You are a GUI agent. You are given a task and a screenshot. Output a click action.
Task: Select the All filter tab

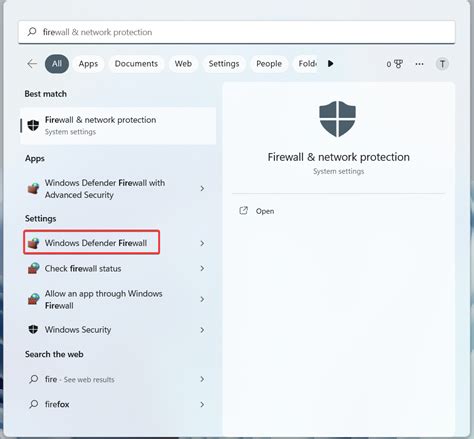[57, 64]
